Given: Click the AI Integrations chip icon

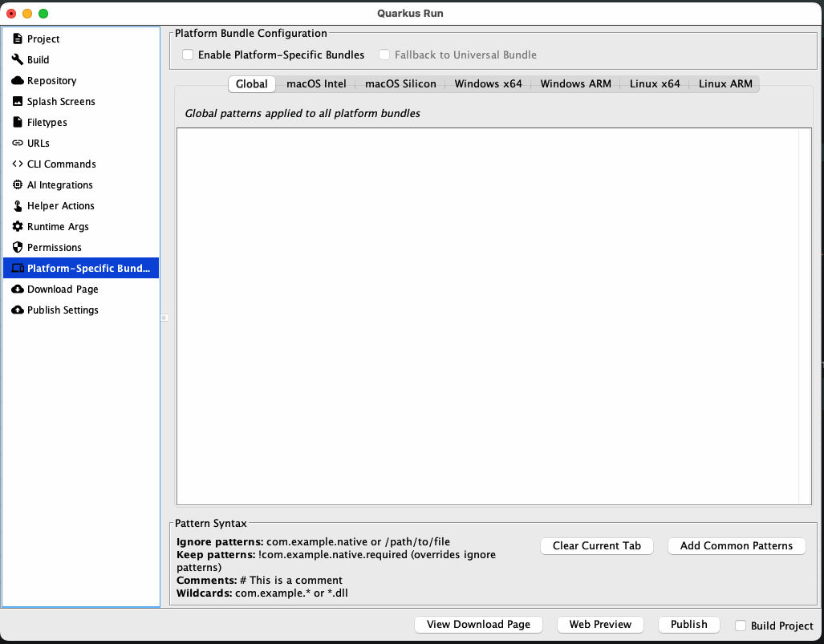Looking at the screenshot, I should 18,184.
